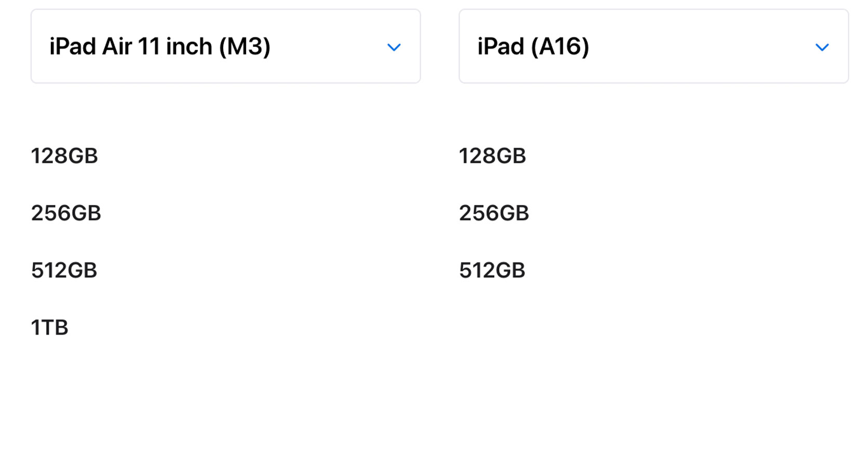Select 256GB under iPad Air 11 inch
The image size is (868, 456).
[66, 213]
